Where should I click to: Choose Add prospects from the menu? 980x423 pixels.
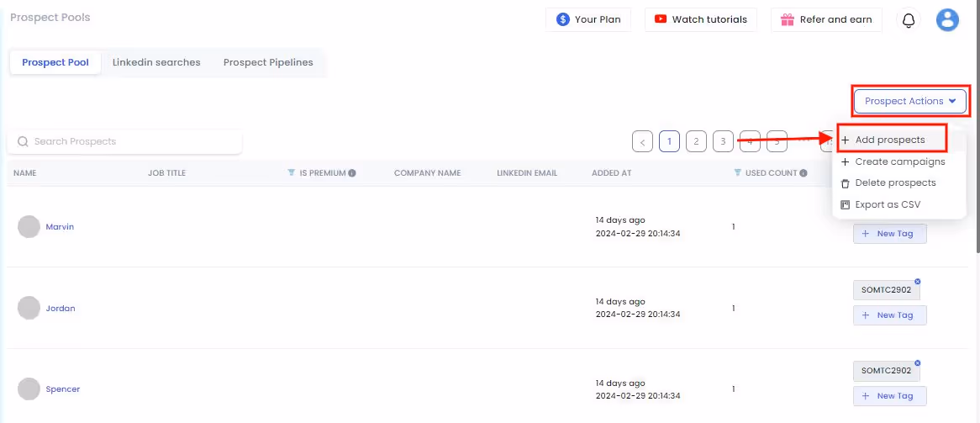pyautogui.click(x=891, y=140)
